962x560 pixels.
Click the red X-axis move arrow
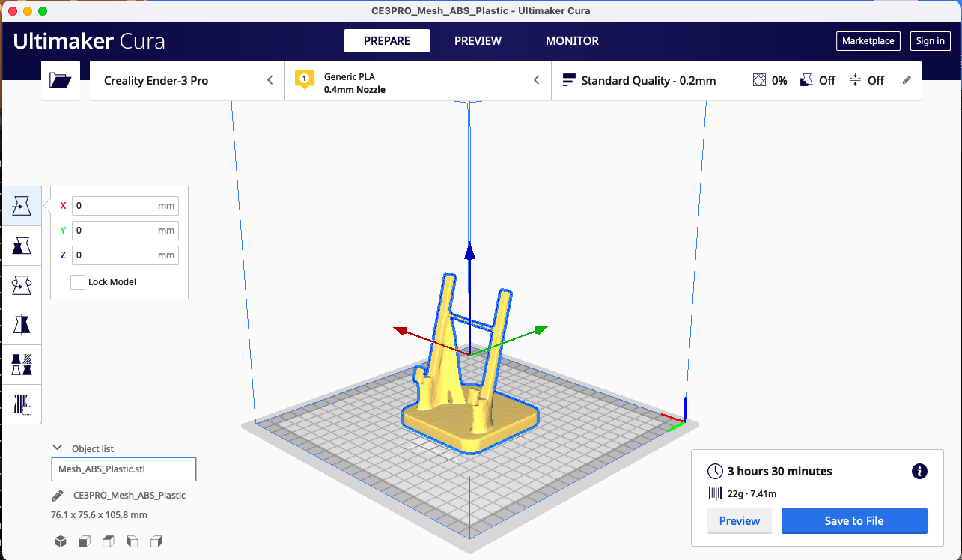click(401, 331)
